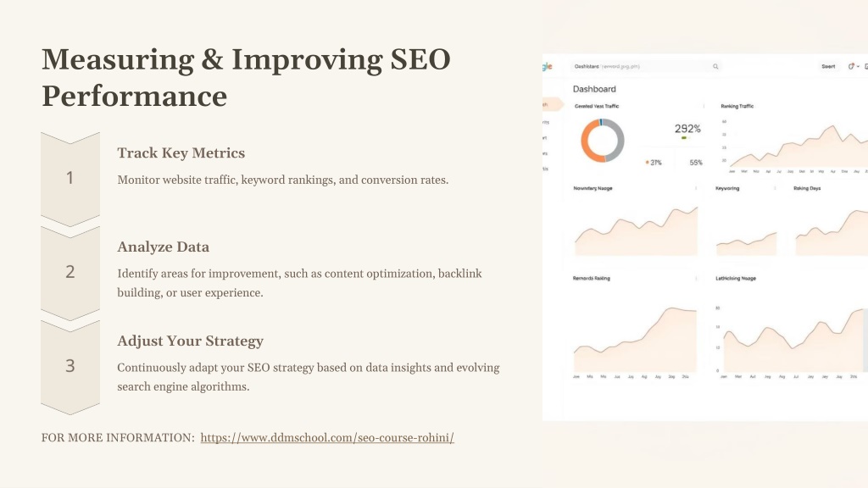The width and height of the screenshot is (868, 488).
Task: Click the magnifier icon in the dashboard search
Action: (715, 66)
